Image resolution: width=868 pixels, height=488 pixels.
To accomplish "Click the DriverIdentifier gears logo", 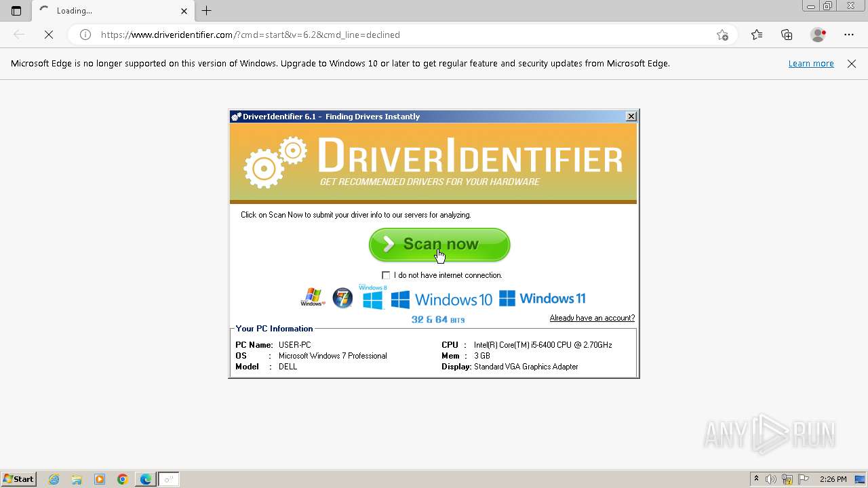I will [x=275, y=162].
